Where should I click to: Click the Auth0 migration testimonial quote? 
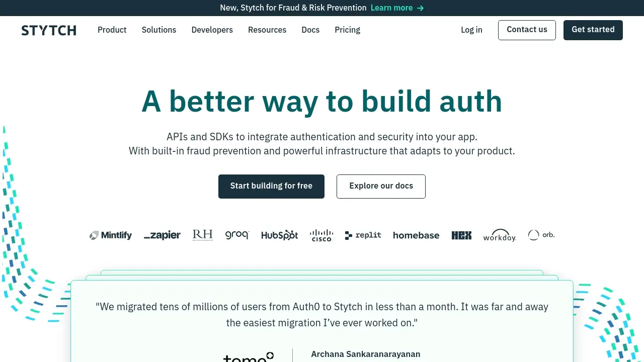(x=322, y=315)
